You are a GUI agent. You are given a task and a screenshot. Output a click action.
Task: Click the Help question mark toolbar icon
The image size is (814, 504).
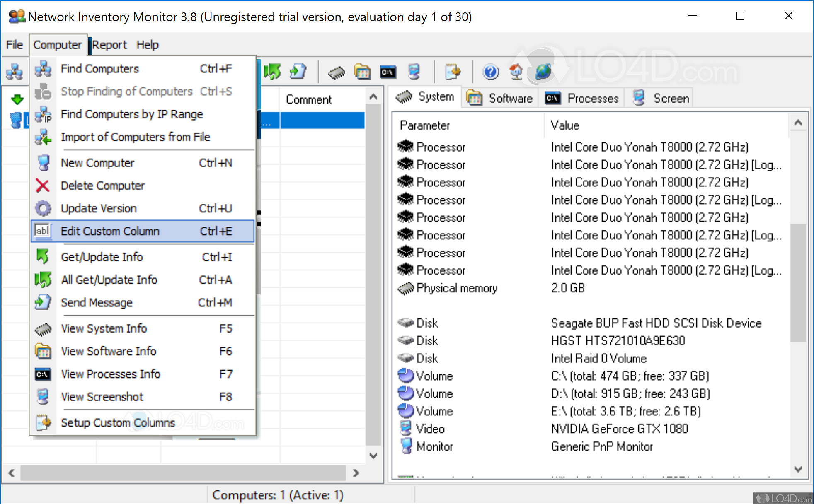pos(490,71)
